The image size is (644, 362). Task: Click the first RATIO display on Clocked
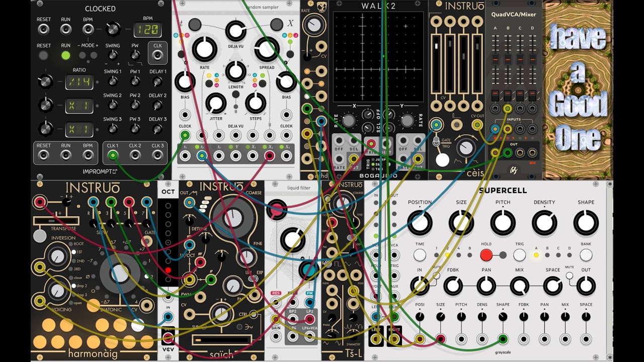click(x=79, y=82)
